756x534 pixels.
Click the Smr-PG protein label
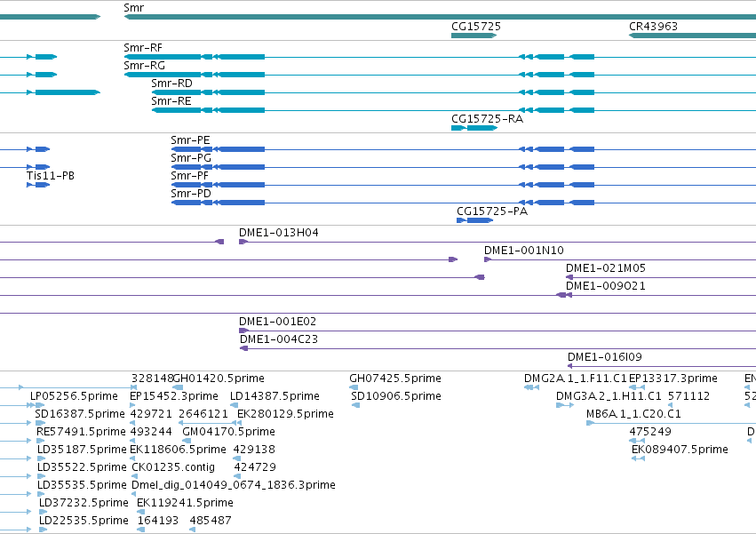click(191, 158)
